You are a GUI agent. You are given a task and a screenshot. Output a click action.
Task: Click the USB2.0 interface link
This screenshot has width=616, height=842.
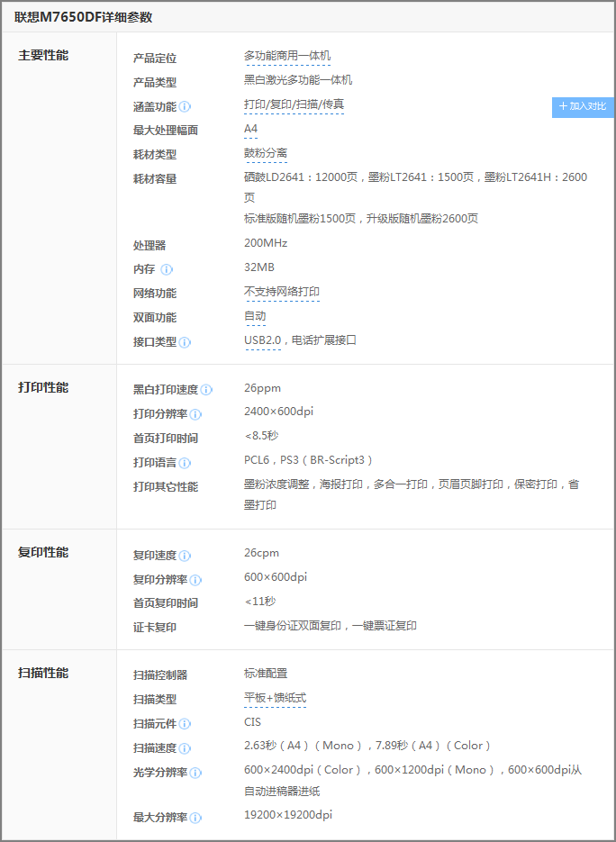tap(263, 340)
